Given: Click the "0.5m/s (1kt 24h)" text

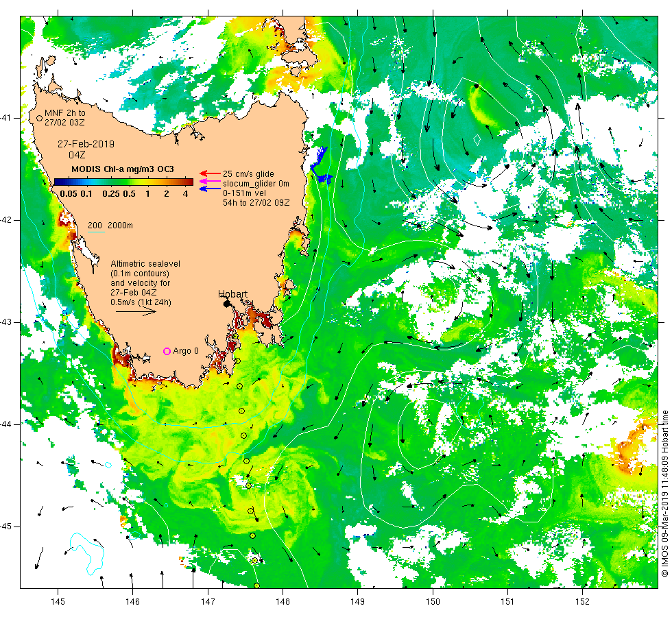Looking at the screenshot, I should [141, 302].
